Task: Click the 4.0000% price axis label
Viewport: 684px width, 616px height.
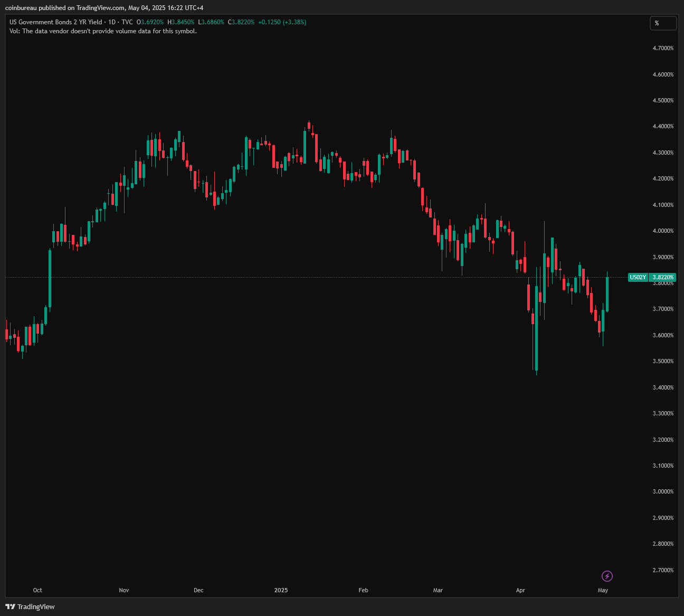Action: 663,231
